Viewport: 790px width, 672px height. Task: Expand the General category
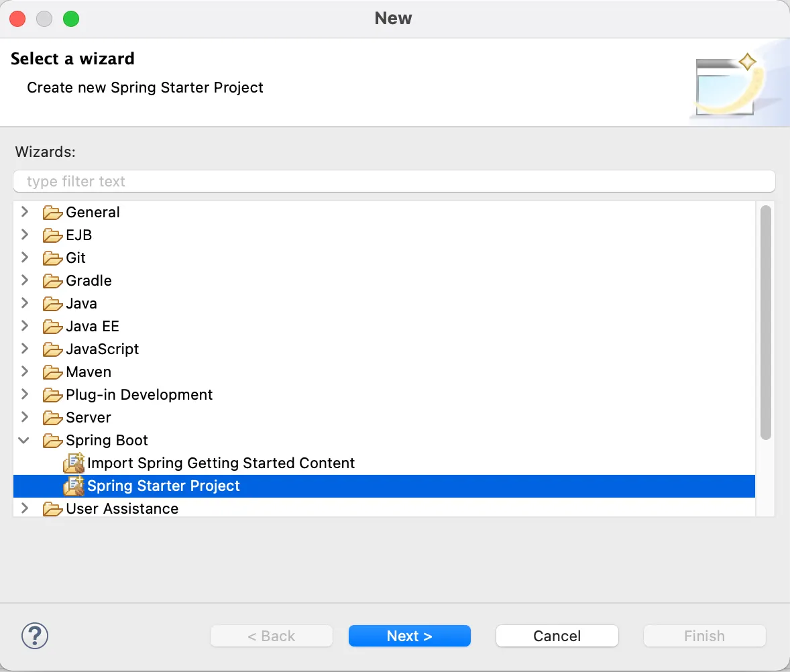24,211
